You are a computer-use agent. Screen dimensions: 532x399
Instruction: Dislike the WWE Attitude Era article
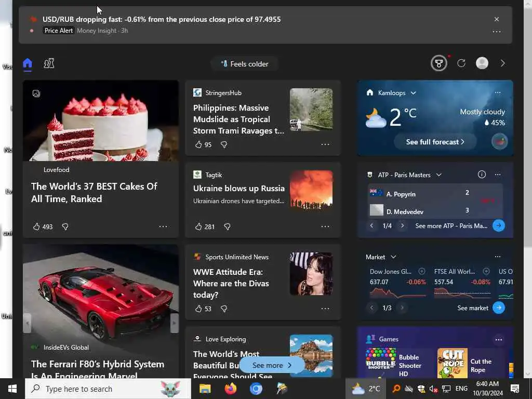click(x=224, y=309)
